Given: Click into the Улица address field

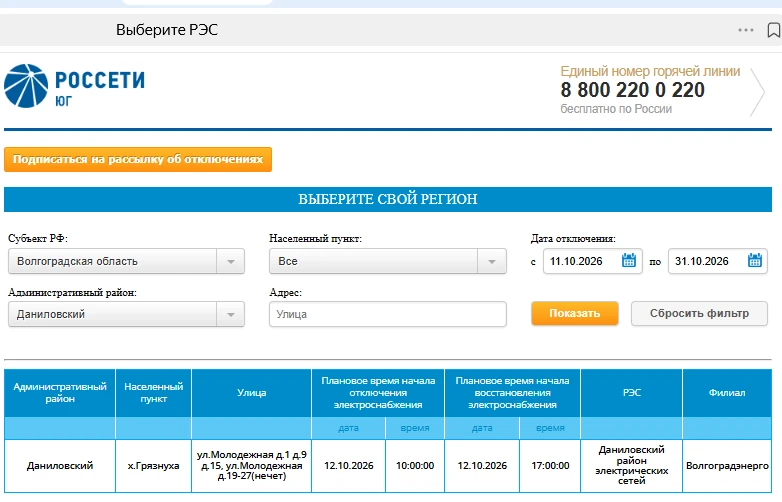Looking at the screenshot, I should pyautogui.click(x=388, y=314).
